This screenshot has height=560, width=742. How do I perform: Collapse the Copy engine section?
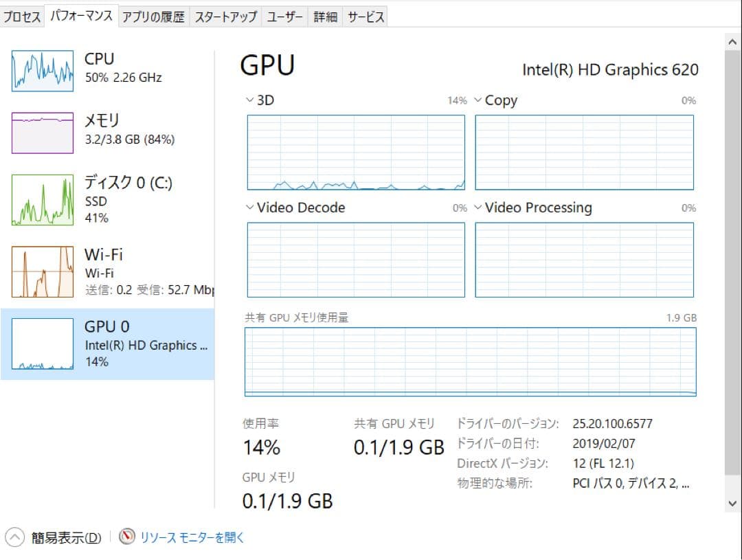point(477,100)
